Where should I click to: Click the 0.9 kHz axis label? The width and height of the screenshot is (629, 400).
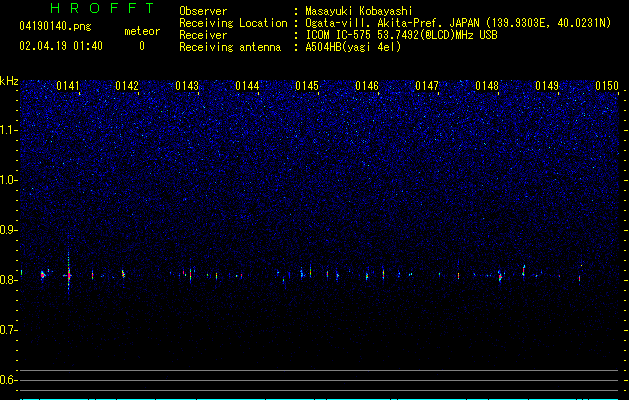7,230
